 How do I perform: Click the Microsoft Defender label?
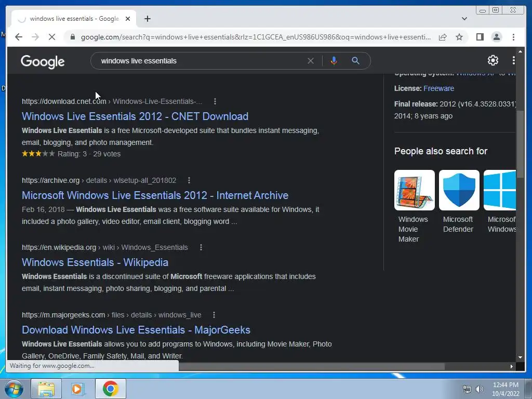coord(458,224)
